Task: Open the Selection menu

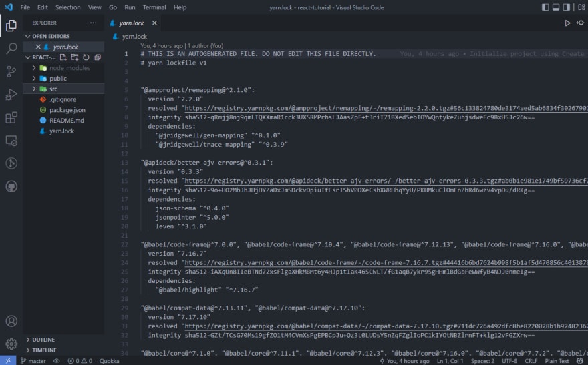Action: tap(68, 7)
